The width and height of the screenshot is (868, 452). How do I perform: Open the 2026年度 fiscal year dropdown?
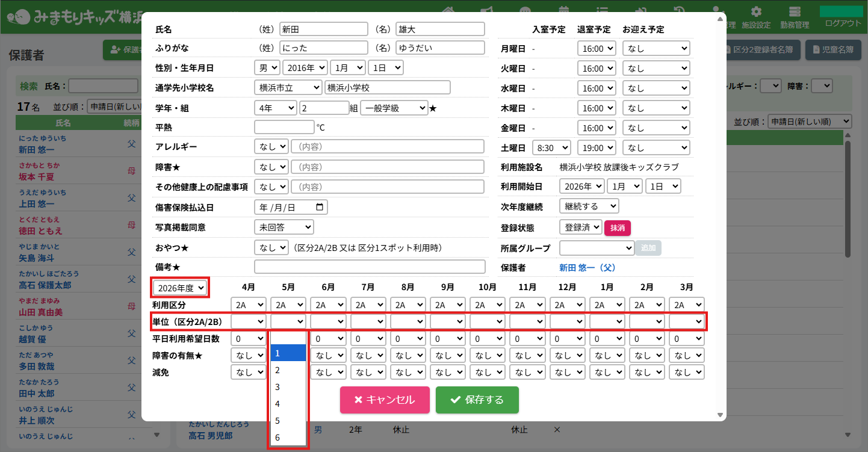180,288
